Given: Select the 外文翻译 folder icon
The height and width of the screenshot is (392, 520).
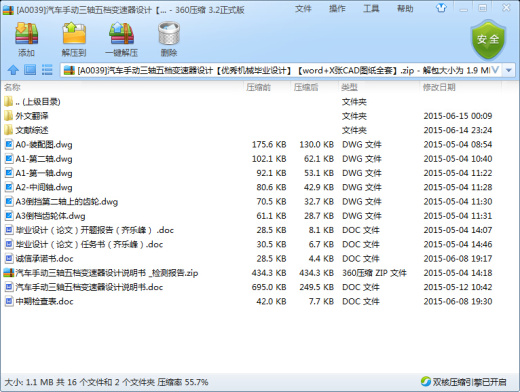Looking at the screenshot, I should 8,116.
